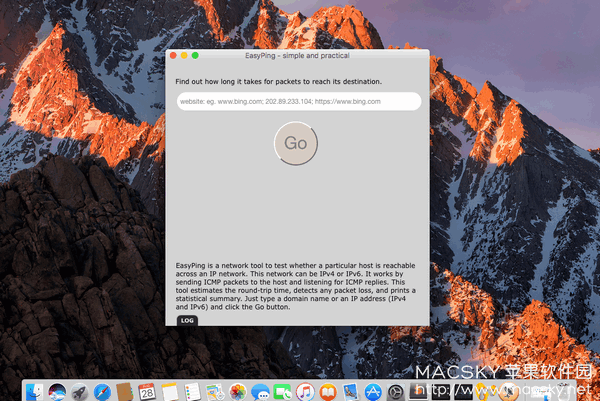Open Reminders list icon in dock
600x401 pixels.
[192, 392]
